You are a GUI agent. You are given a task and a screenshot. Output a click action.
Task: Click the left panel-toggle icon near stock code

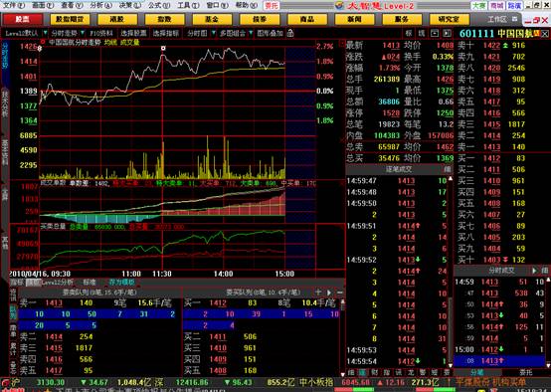(435, 33)
